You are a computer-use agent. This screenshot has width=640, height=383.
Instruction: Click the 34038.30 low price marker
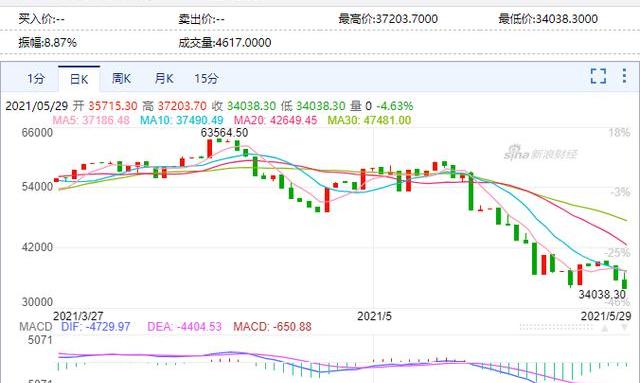(602, 294)
